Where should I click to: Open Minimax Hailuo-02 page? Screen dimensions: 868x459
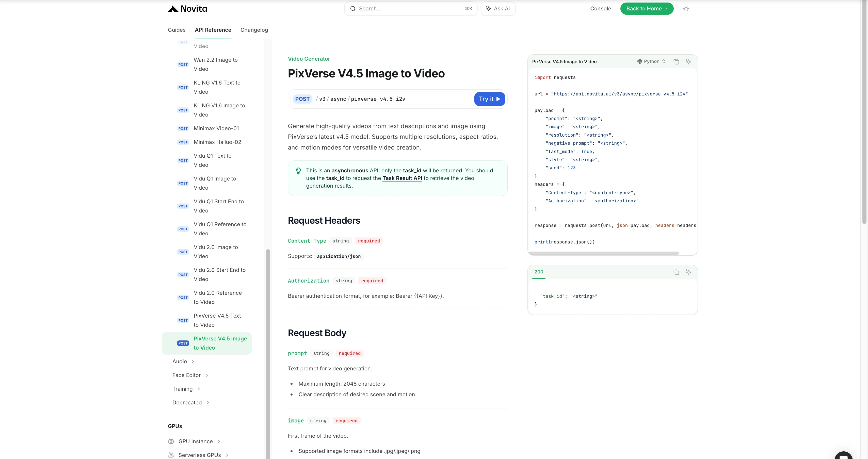(217, 142)
